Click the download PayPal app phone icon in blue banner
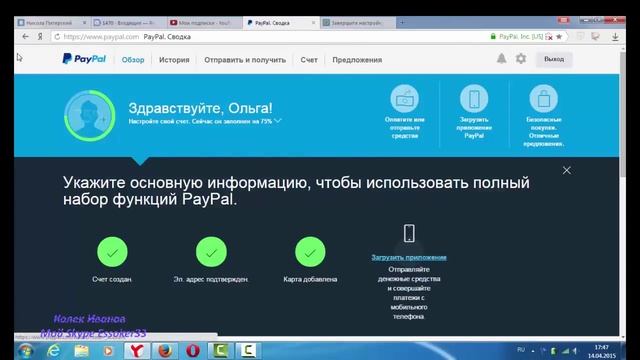The height and width of the screenshot is (360, 640). [474, 99]
